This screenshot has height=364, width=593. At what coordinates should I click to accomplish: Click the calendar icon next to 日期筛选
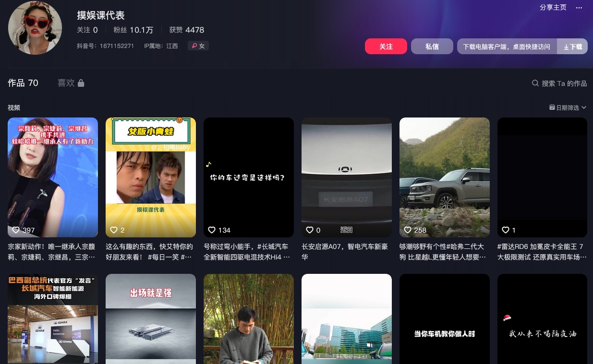pos(552,107)
